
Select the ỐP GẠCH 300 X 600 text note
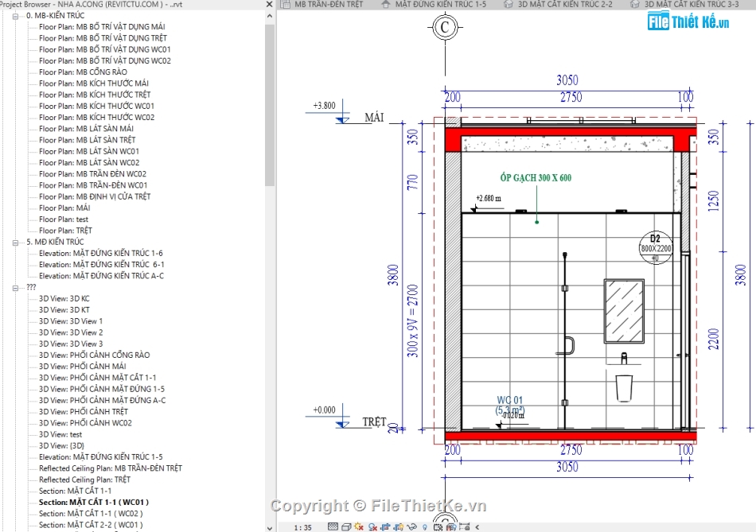click(x=536, y=178)
